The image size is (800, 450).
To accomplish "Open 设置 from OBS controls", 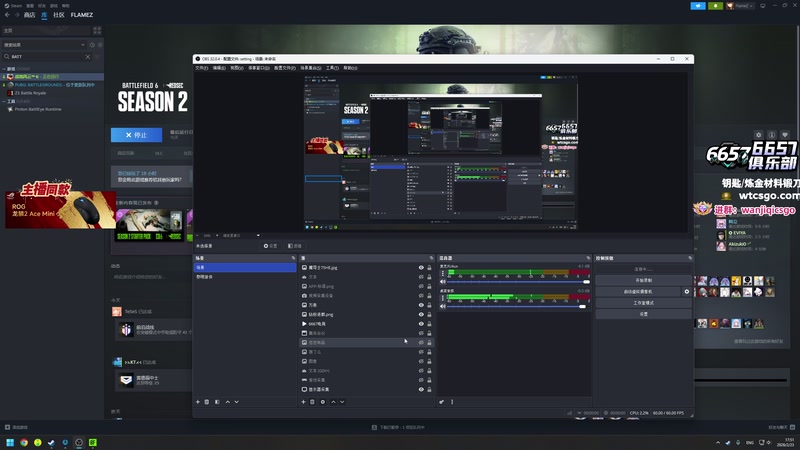I will pos(643,314).
